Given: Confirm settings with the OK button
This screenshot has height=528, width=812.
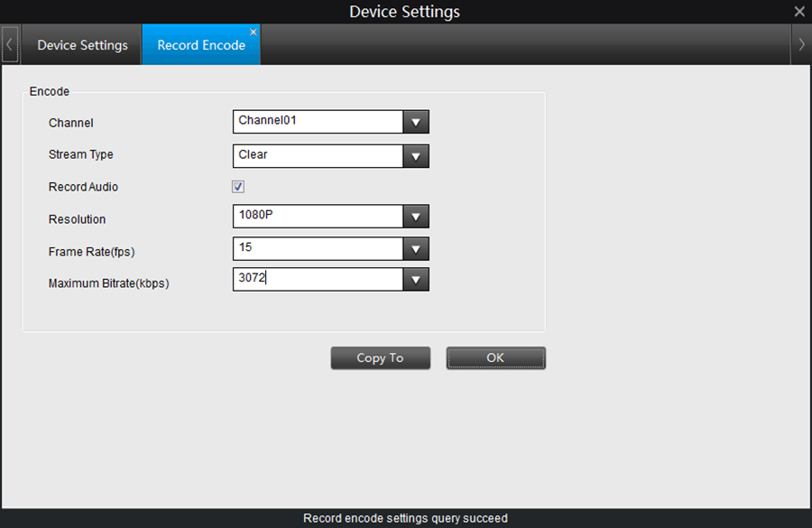Looking at the screenshot, I should [x=495, y=357].
